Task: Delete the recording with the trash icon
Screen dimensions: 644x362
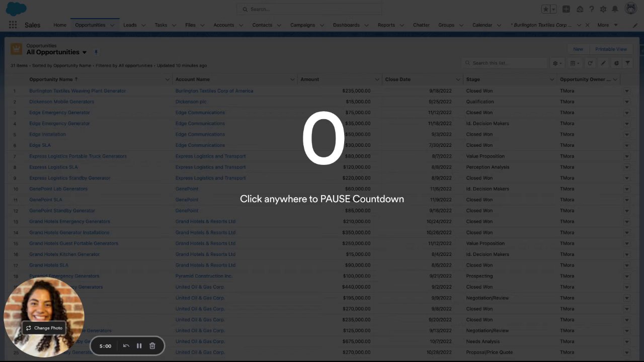Action: click(152, 346)
